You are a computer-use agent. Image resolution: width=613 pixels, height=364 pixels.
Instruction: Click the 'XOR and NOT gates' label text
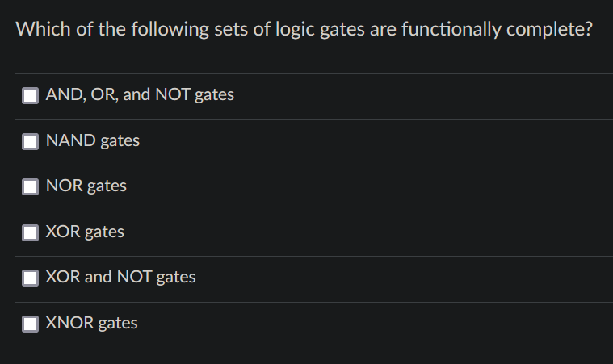[x=121, y=278]
